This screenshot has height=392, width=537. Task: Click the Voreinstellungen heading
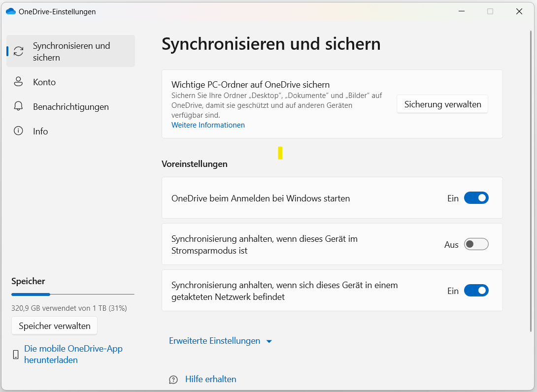(195, 164)
